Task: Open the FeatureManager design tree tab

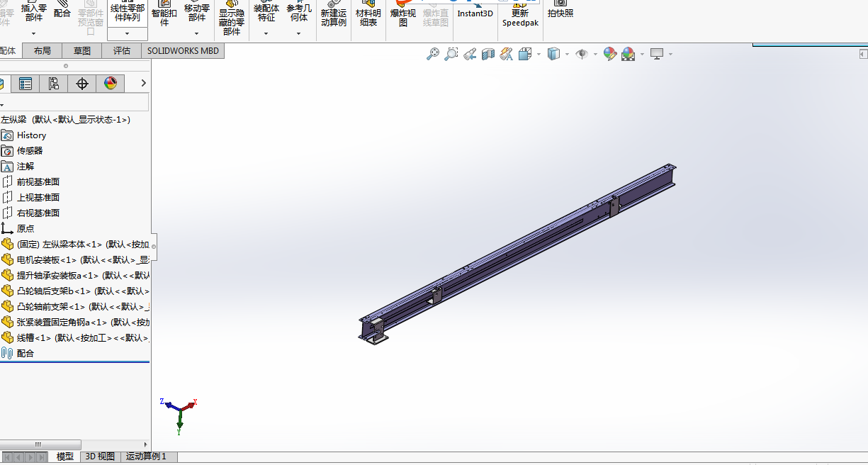Action: pyautogui.click(x=2, y=84)
